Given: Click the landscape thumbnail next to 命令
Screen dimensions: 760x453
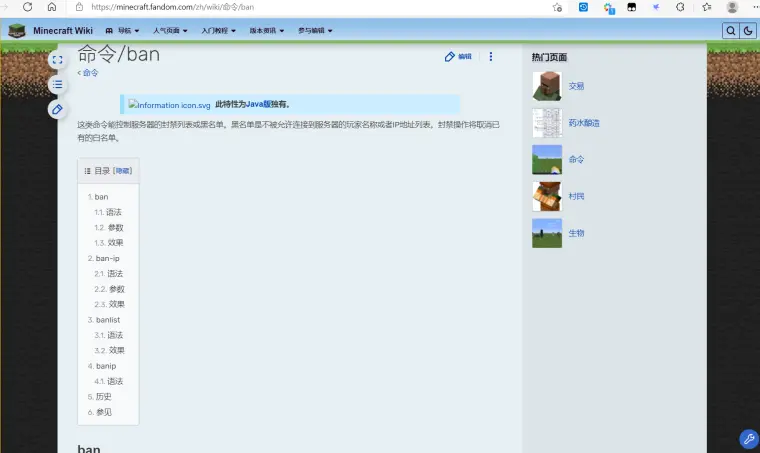Looking at the screenshot, I should [547, 159].
